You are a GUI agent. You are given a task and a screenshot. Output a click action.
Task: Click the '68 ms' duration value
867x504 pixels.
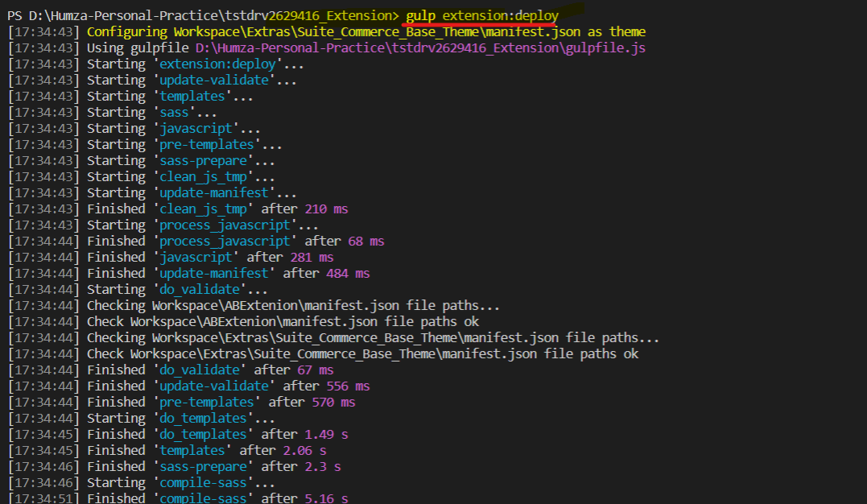tap(366, 242)
